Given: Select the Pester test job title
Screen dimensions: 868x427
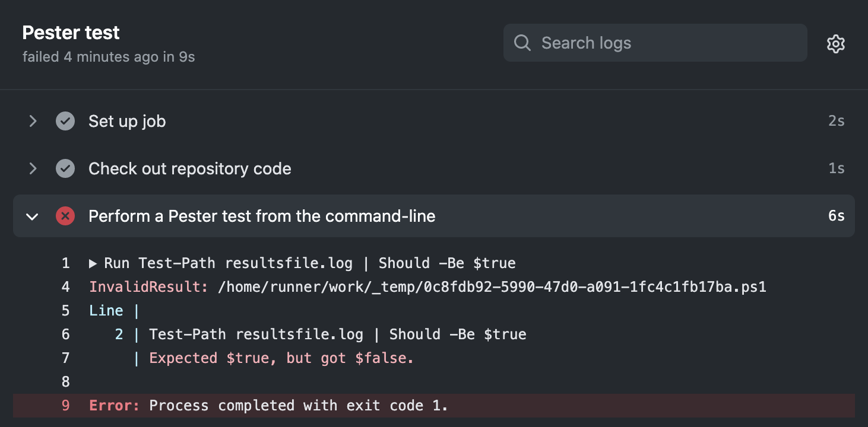Looking at the screenshot, I should tap(71, 33).
